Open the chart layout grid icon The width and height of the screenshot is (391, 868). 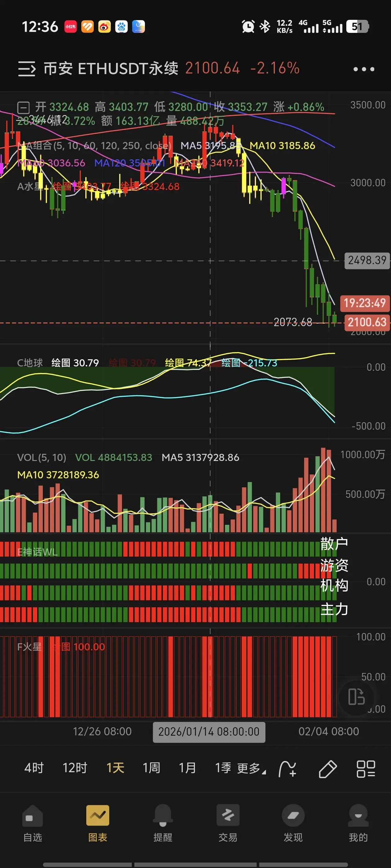click(x=366, y=769)
